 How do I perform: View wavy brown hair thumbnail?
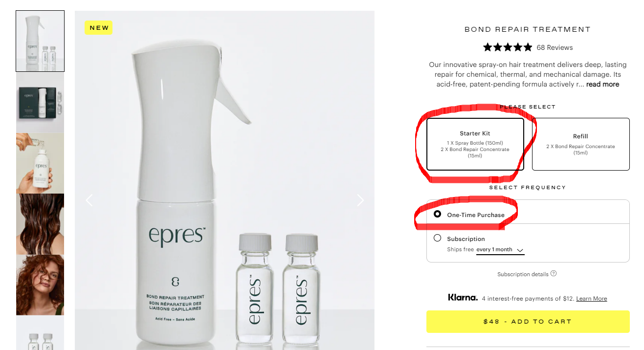(x=40, y=224)
